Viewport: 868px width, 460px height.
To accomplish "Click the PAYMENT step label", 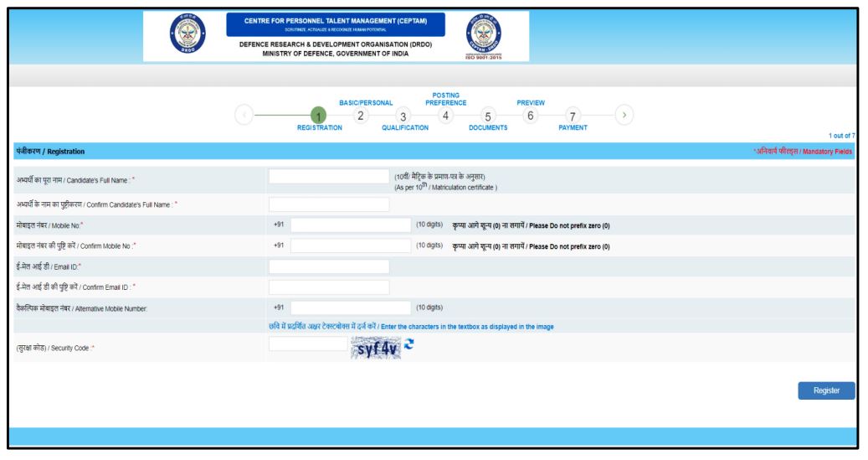I will point(573,127).
